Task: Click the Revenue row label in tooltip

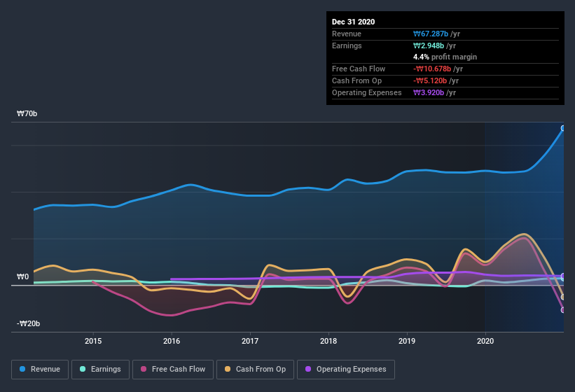Action: pos(347,34)
